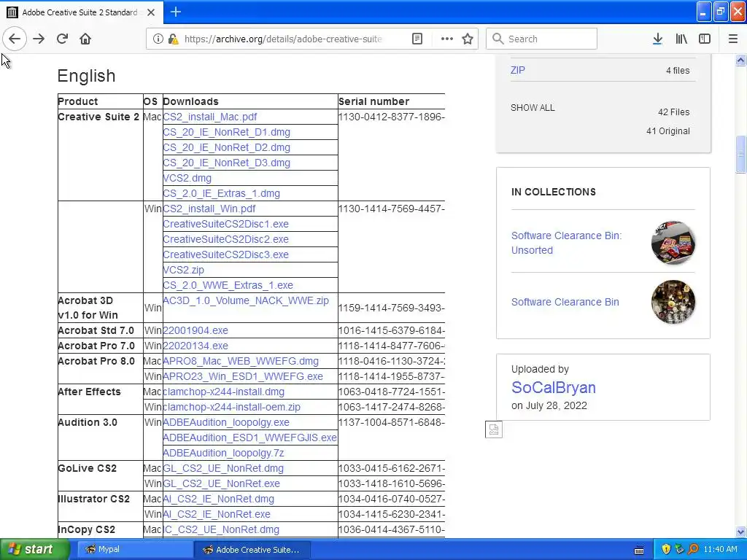Select Adobe Creative Suite taskbar button
This screenshot has width=747, height=560.
(252, 550)
